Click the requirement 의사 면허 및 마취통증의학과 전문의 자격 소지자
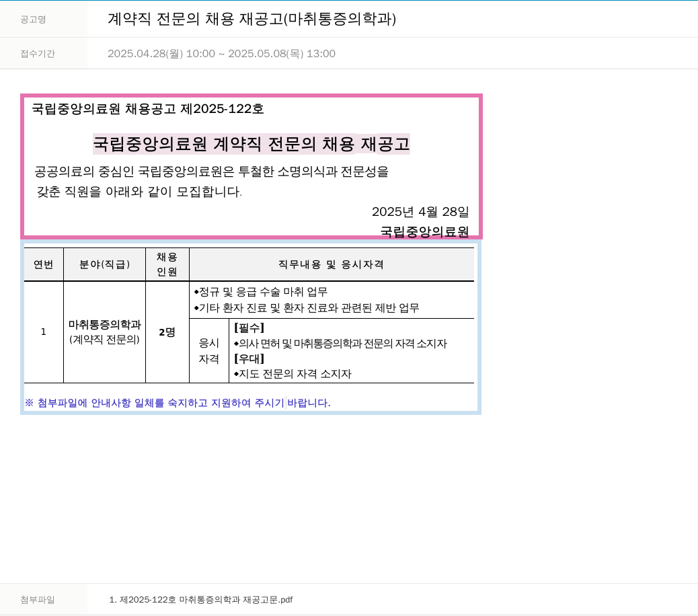This screenshot has width=698, height=616. 340,344
